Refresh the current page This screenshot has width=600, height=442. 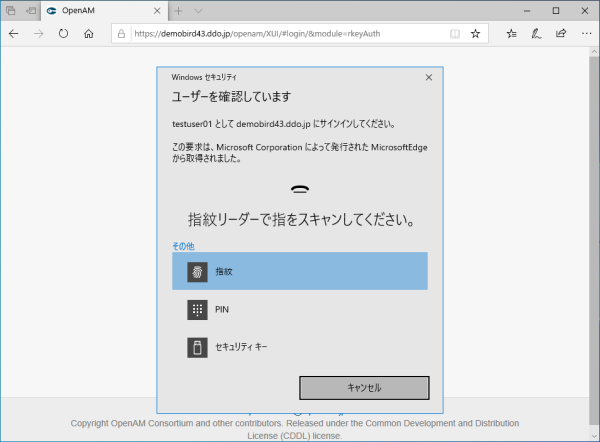64,34
